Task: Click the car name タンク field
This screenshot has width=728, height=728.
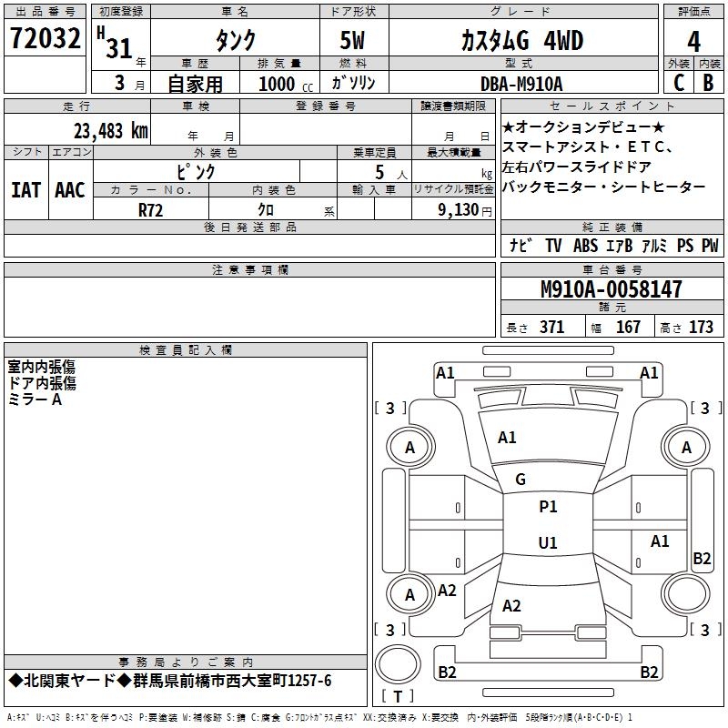Action: [x=235, y=41]
